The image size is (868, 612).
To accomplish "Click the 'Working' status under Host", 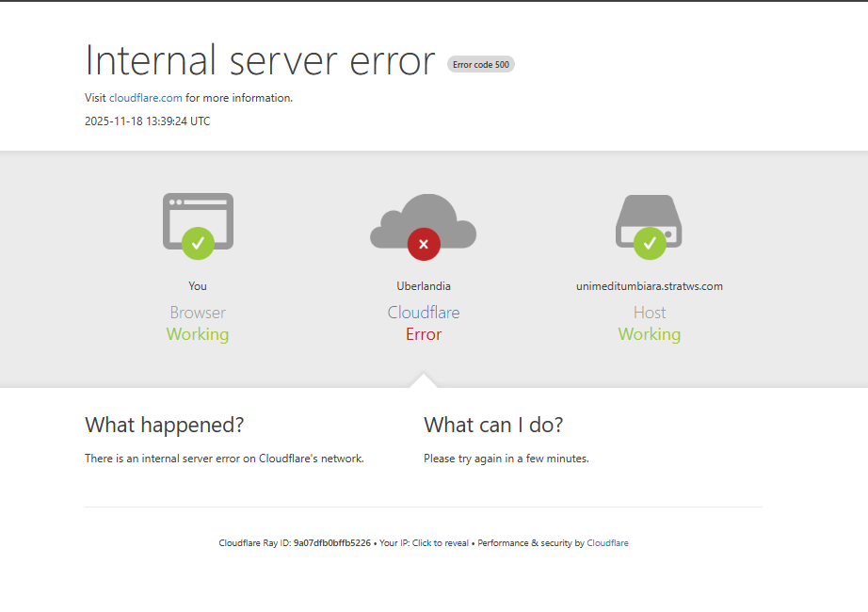I will [650, 334].
